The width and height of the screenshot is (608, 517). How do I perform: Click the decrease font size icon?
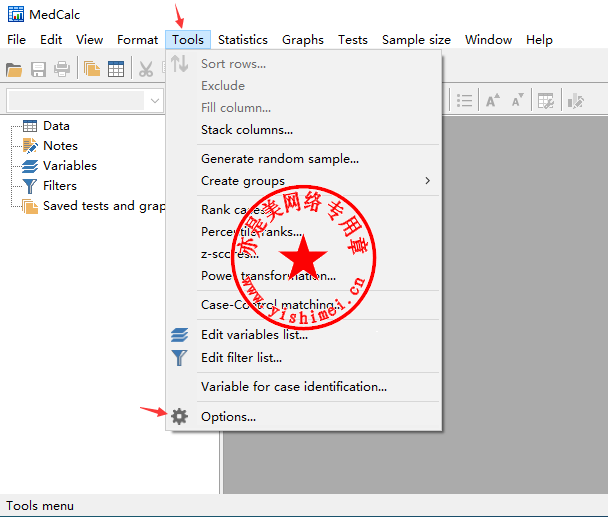click(518, 100)
